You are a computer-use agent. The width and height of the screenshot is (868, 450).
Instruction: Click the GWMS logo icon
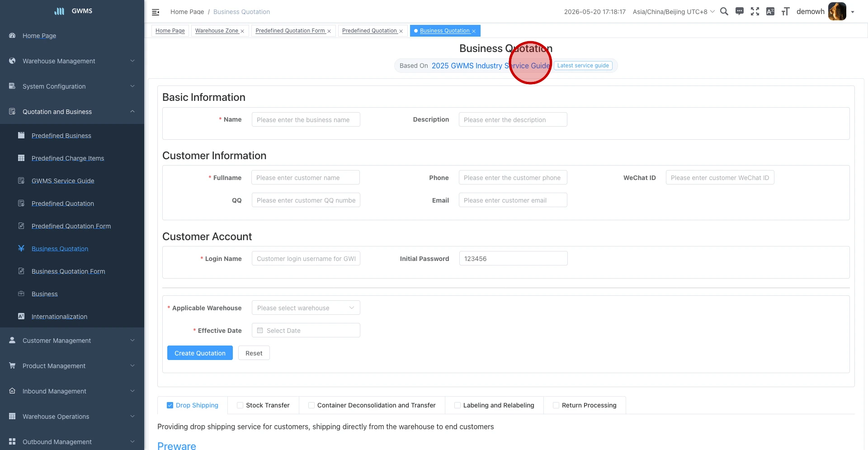pyautogui.click(x=59, y=11)
